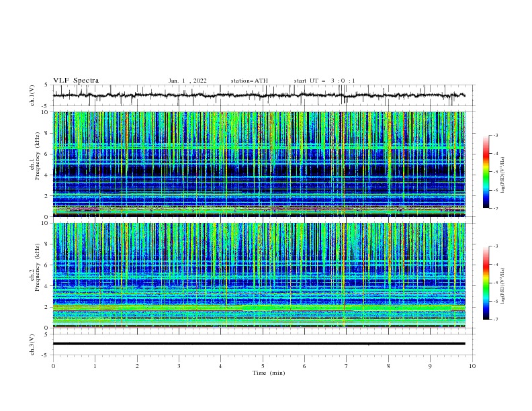Click the "ch.2 Frequency (kHz)" axis label
This screenshot has width=532, height=411.
tap(34, 267)
